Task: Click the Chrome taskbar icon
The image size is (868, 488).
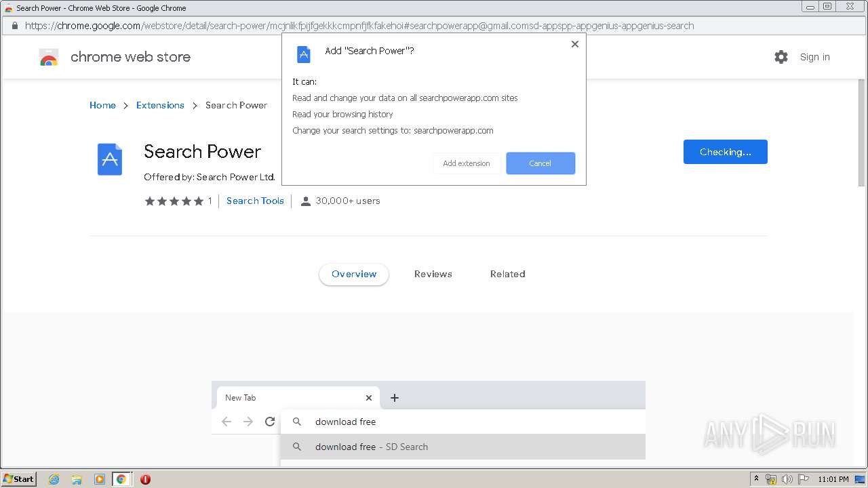Action: coord(121,479)
